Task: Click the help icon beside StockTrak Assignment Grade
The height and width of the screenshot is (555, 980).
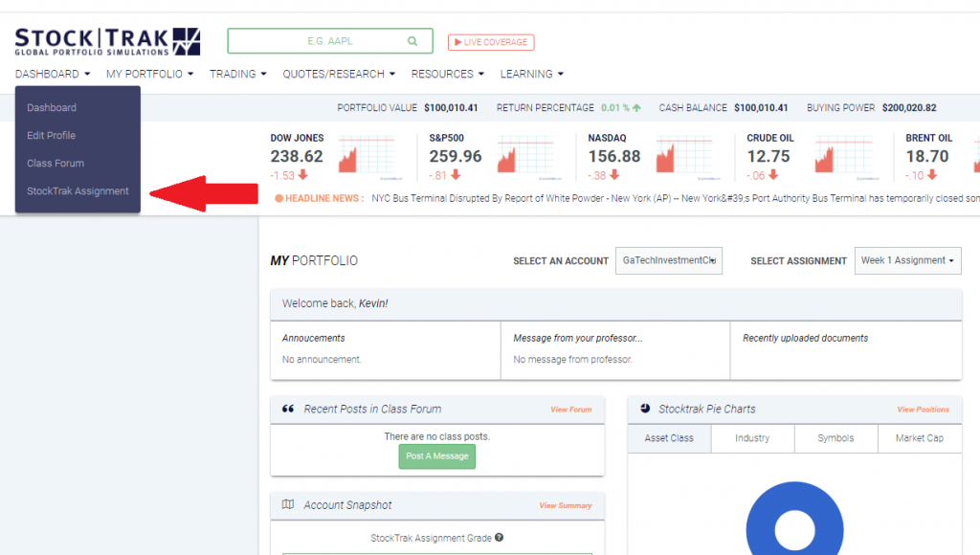Action: 499,538
